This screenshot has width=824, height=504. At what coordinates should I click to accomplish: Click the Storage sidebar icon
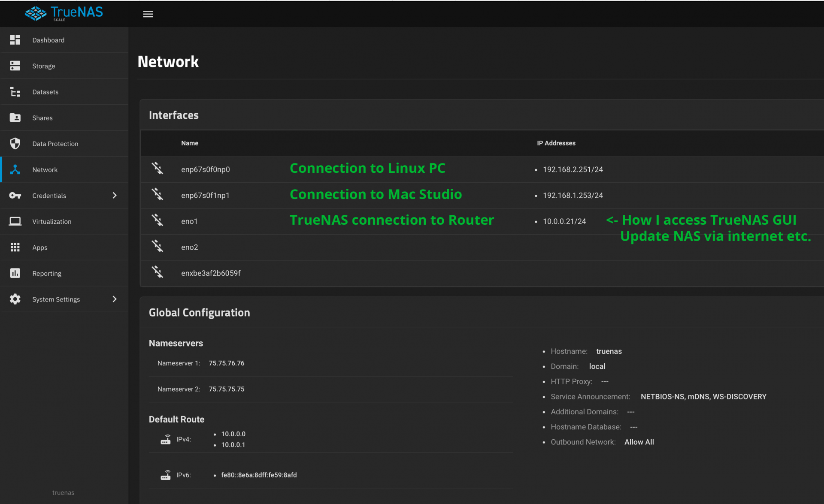click(x=15, y=66)
